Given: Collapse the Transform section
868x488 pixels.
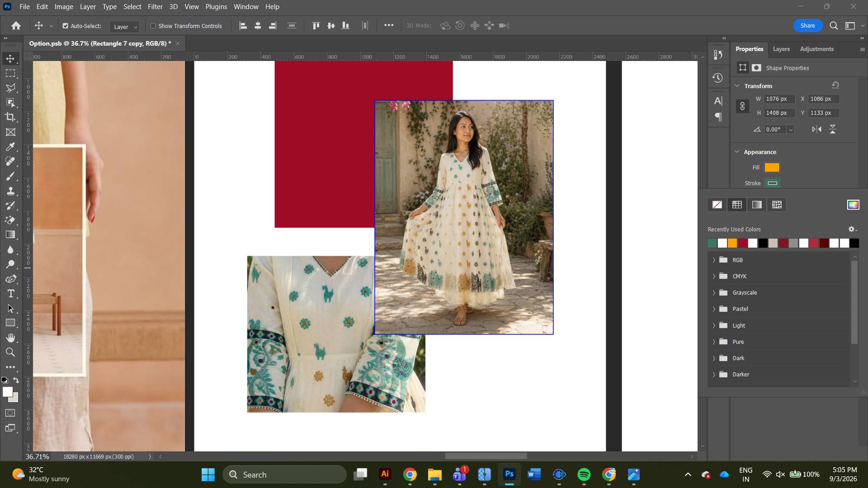Looking at the screenshot, I should pyautogui.click(x=737, y=86).
